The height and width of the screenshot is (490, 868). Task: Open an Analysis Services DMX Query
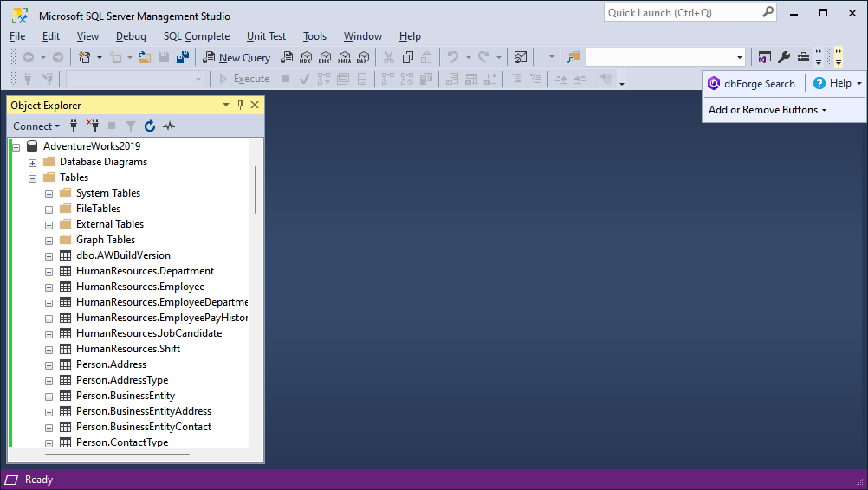click(x=325, y=57)
